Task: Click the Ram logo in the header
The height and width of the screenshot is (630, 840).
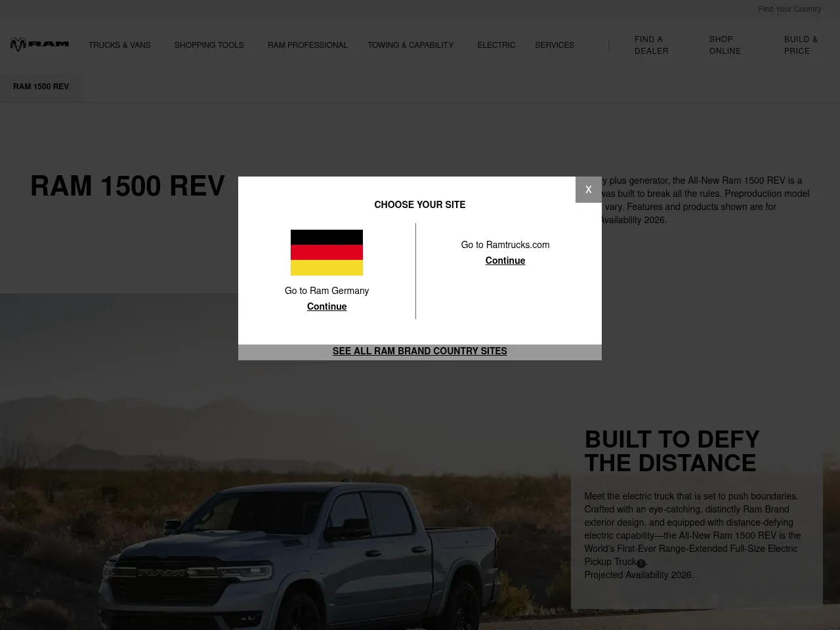Action: click(39, 44)
